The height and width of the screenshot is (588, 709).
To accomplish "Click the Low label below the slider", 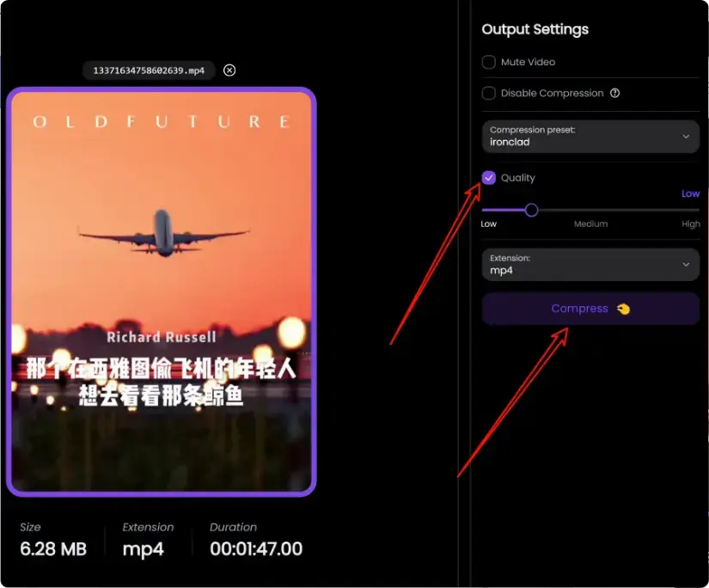I will coord(488,224).
